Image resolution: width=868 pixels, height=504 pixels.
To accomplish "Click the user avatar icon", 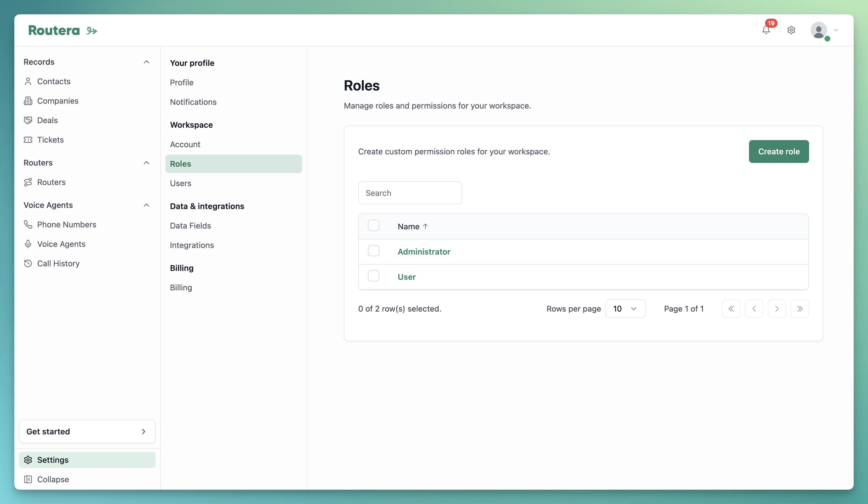I will coord(819,30).
